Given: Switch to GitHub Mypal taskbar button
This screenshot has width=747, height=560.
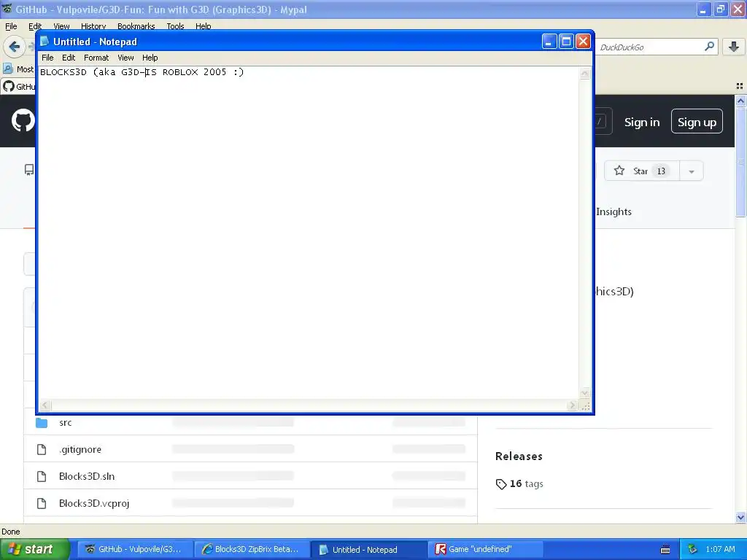Looking at the screenshot, I should coord(135,550).
